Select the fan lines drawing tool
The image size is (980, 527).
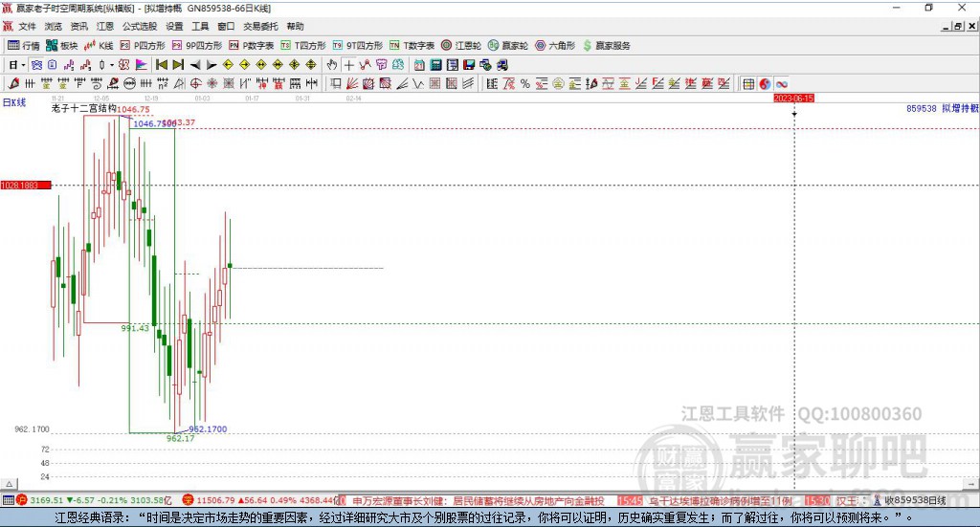point(353,83)
